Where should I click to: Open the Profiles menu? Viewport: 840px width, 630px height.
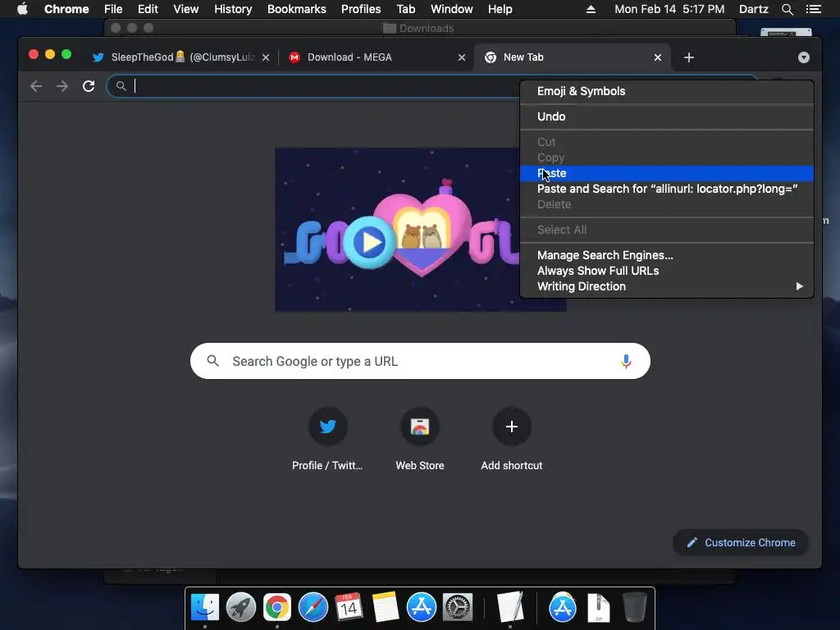[x=361, y=9]
